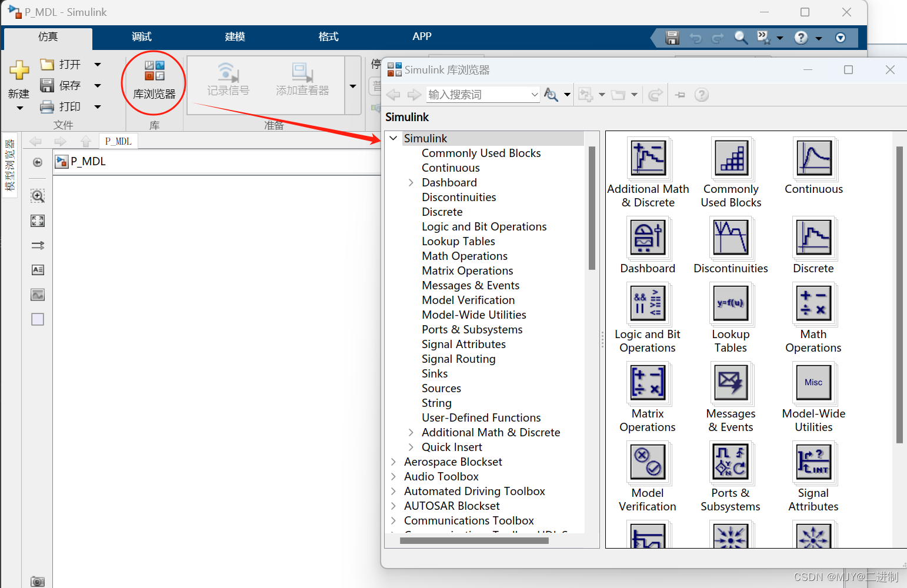The image size is (907, 588).
Task: Open the dropdown arrow next to 保存
Action: pos(98,86)
